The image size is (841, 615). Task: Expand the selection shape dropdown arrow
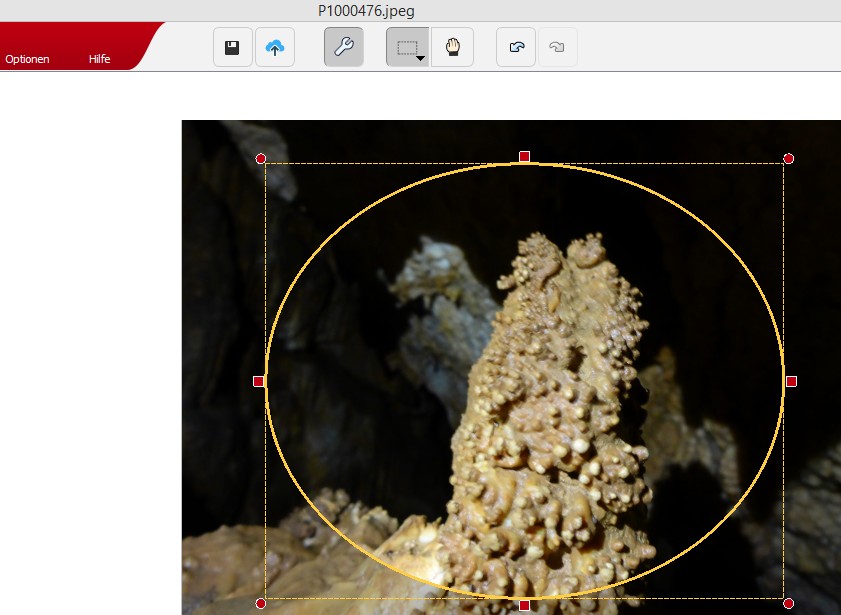(421, 58)
